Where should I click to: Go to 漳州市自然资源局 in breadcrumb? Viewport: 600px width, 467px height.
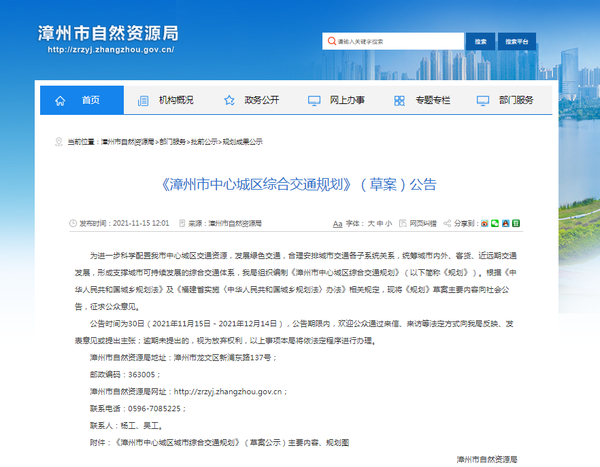pos(127,142)
